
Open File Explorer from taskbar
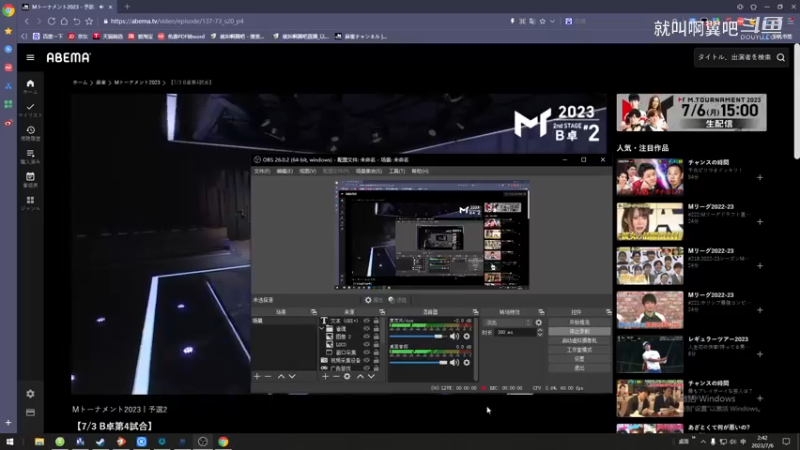[39, 442]
